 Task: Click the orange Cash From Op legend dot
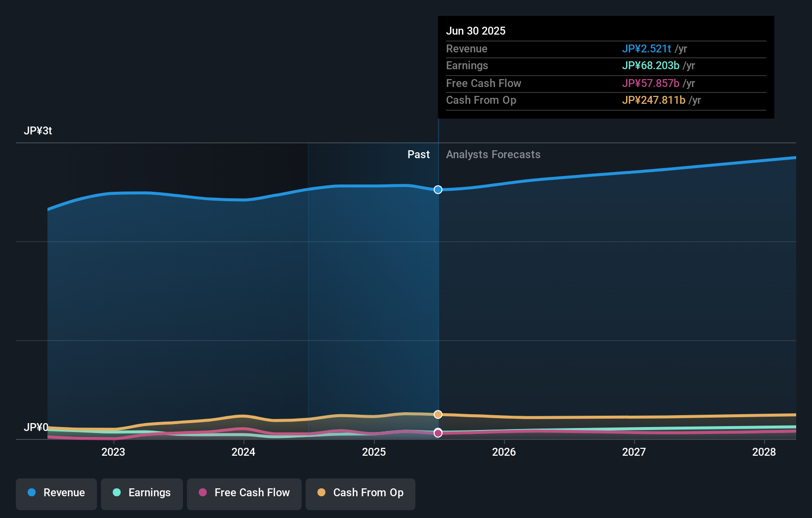click(x=322, y=493)
